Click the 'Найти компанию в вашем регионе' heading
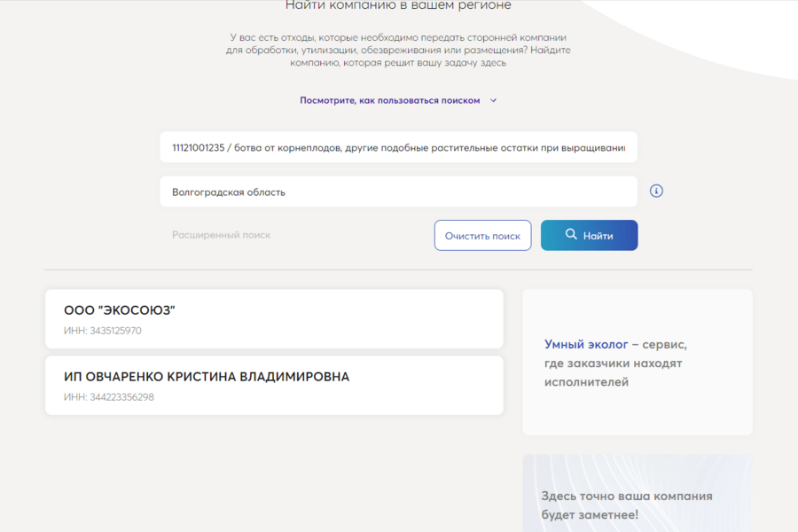798x532 pixels. [398, 5]
